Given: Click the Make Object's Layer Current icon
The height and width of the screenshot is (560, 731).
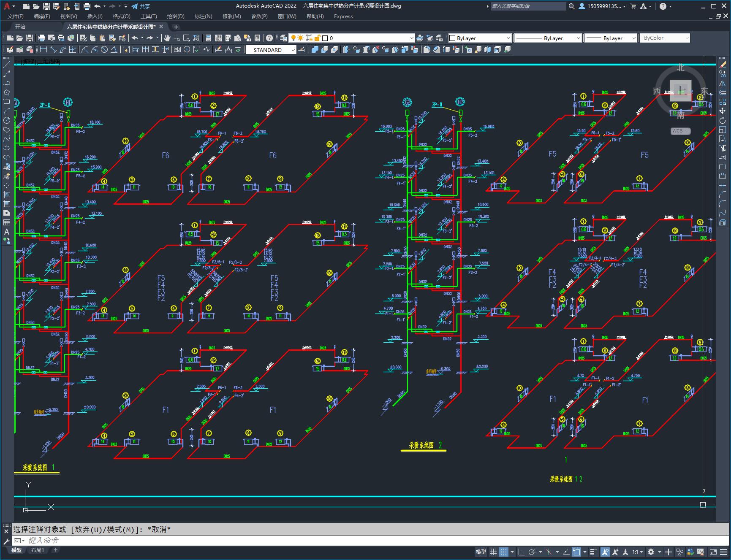Looking at the screenshot, I should pyautogui.click(x=420, y=38).
